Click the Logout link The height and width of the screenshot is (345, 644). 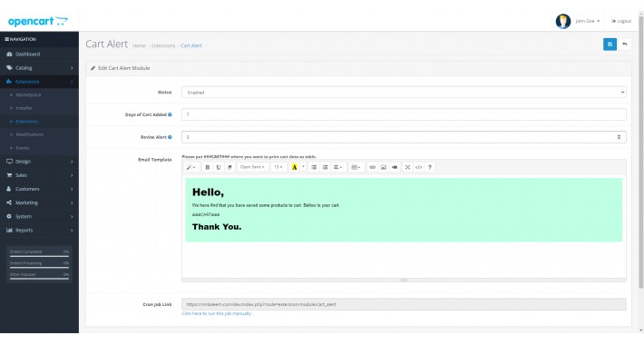tap(621, 21)
